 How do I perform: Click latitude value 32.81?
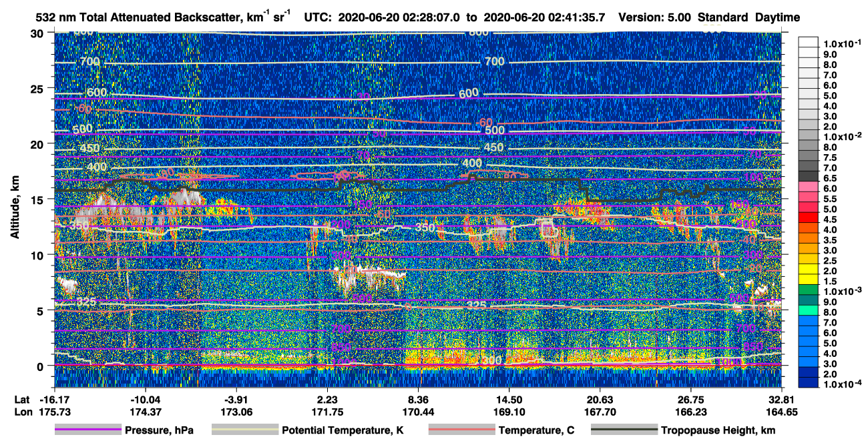(782, 399)
